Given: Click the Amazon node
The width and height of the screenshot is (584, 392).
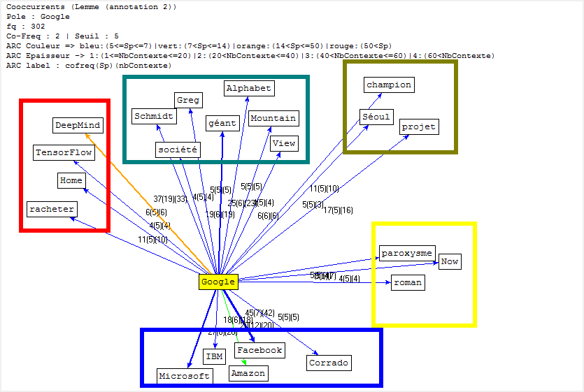Looking at the screenshot, I should pos(248,373).
